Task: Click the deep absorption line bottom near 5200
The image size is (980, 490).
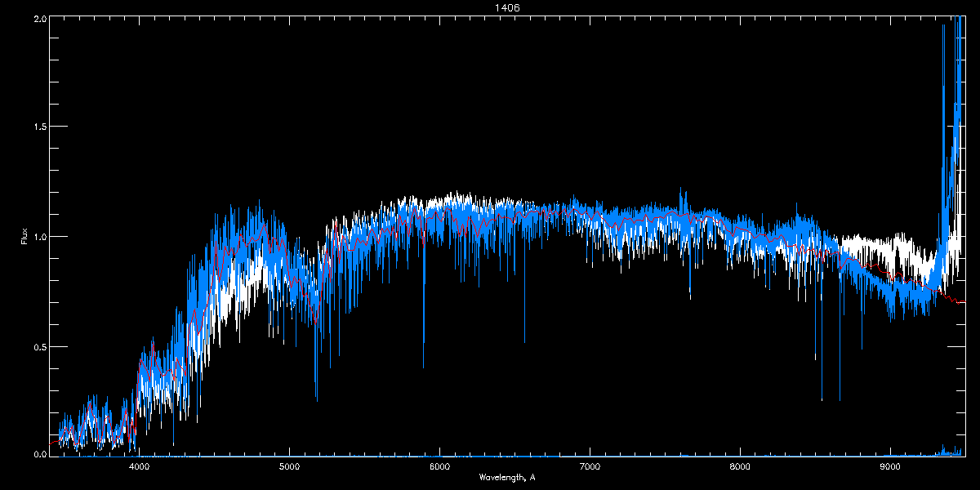Action: coord(316,399)
